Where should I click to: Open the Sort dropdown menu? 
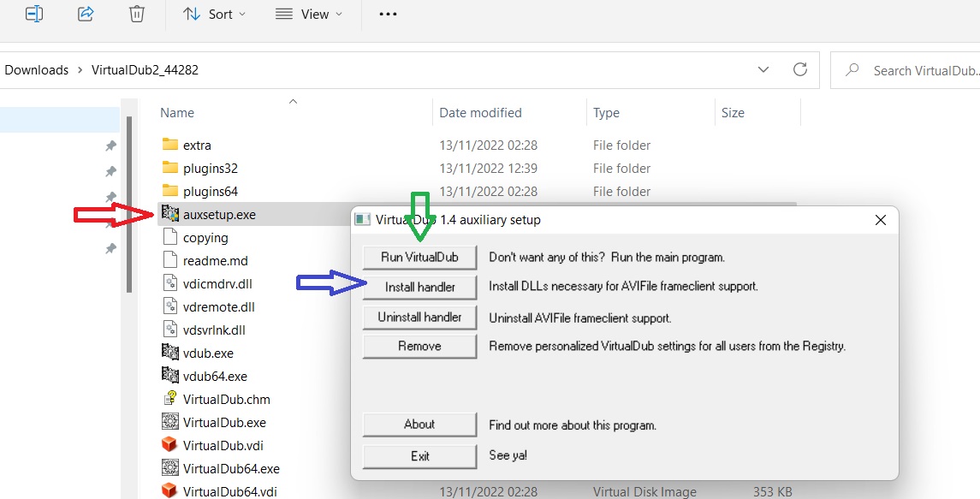[x=214, y=14]
